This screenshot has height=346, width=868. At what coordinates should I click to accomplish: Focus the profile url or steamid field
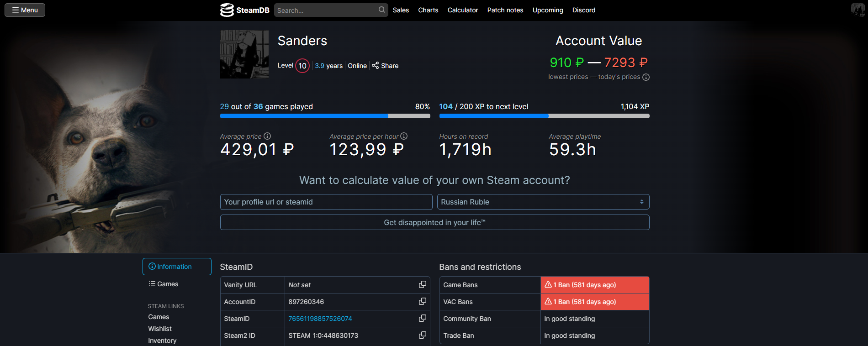[x=326, y=202]
